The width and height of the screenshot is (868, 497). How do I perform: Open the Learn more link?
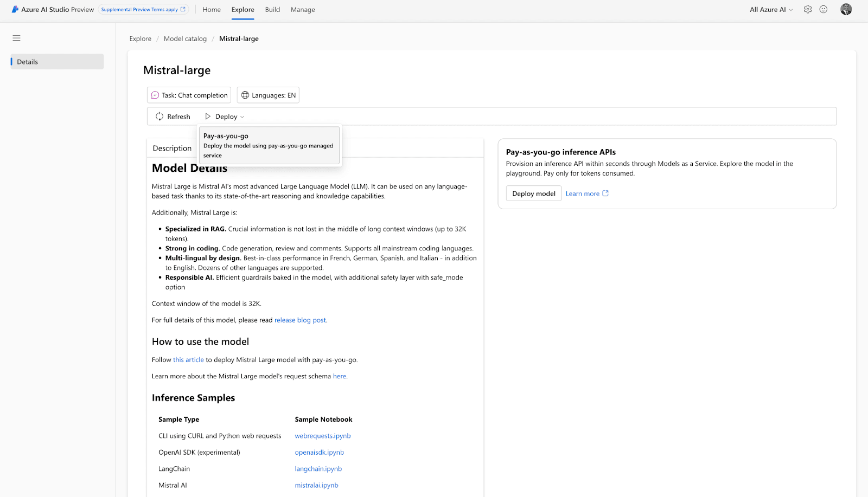tap(582, 193)
